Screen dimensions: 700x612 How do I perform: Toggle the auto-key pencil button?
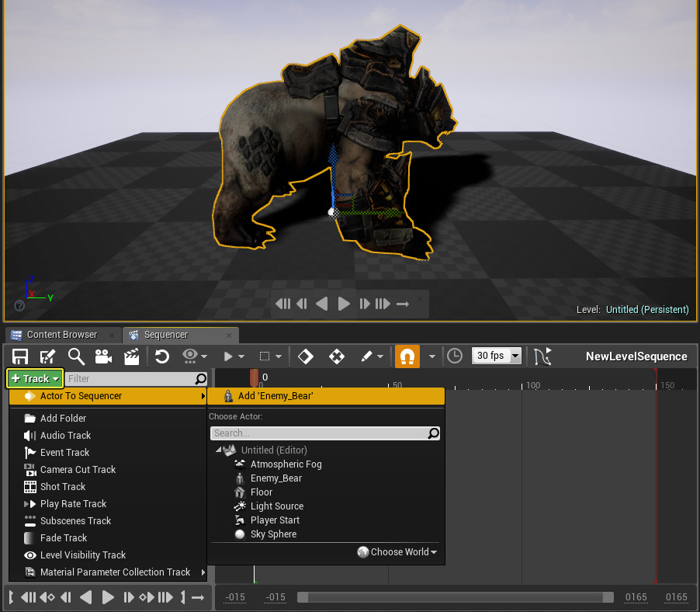[368, 356]
